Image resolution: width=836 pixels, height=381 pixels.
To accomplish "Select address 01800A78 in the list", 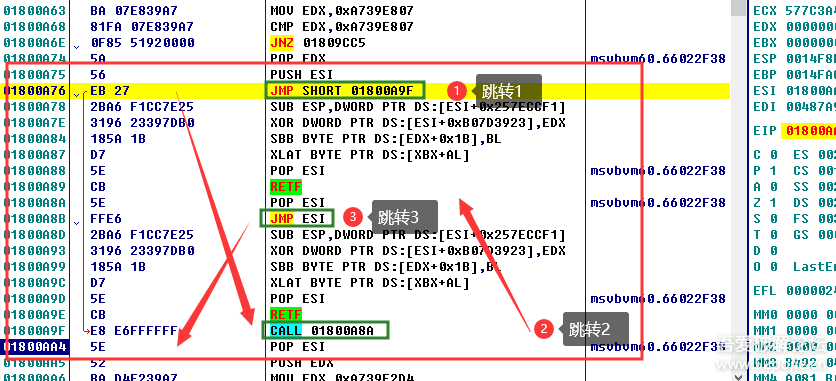I will click(34, 107).
